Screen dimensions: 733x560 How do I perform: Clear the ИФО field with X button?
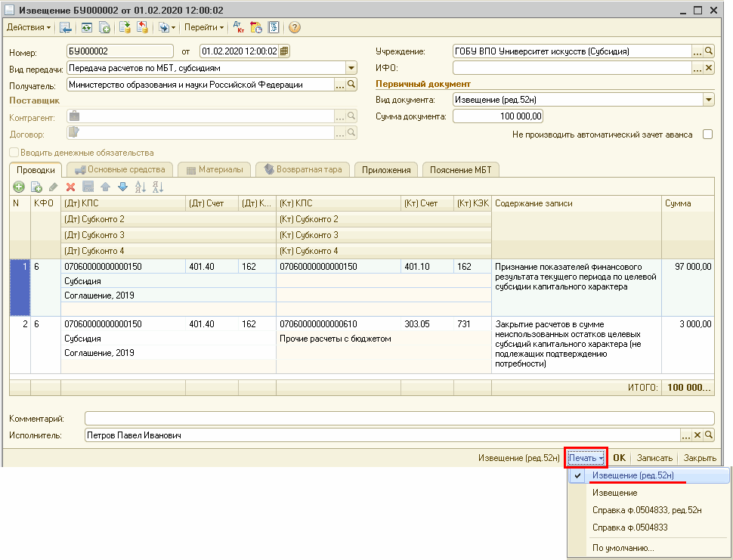708,68
